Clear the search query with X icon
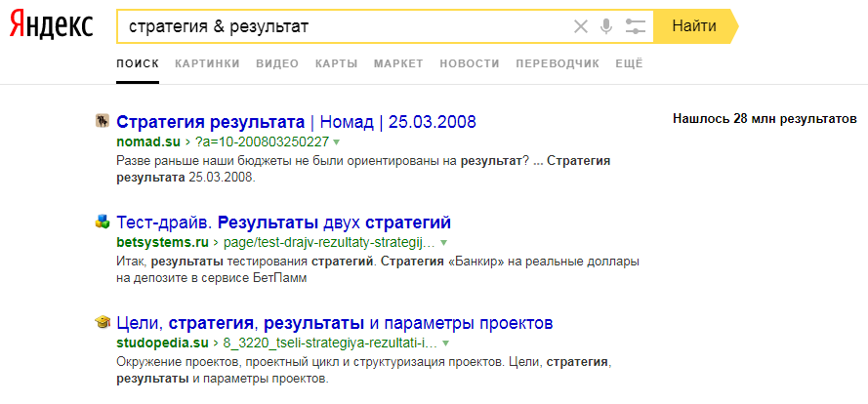Screen dimensions: 868x404 coord(581,26)
